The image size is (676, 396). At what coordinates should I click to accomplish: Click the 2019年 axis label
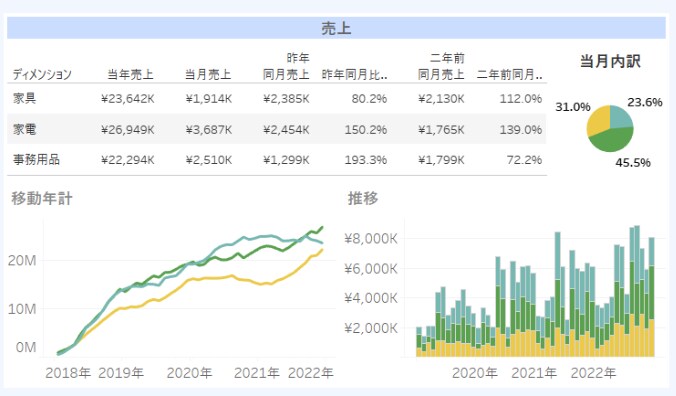pos(121,373)
